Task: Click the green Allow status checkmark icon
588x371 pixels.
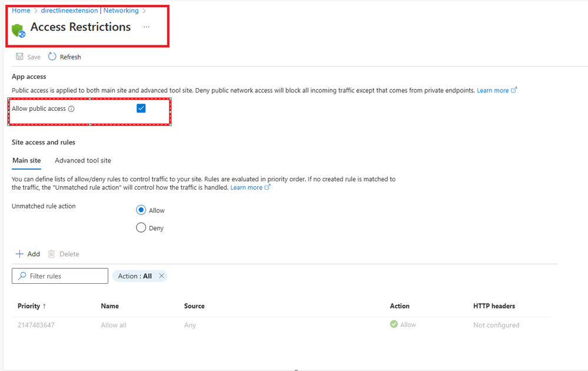Action: pos(394,324)
